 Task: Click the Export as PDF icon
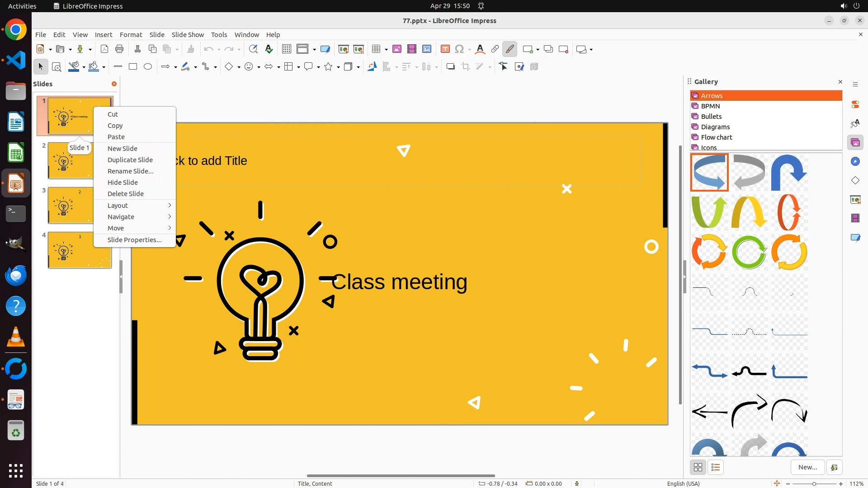(104, 49)
